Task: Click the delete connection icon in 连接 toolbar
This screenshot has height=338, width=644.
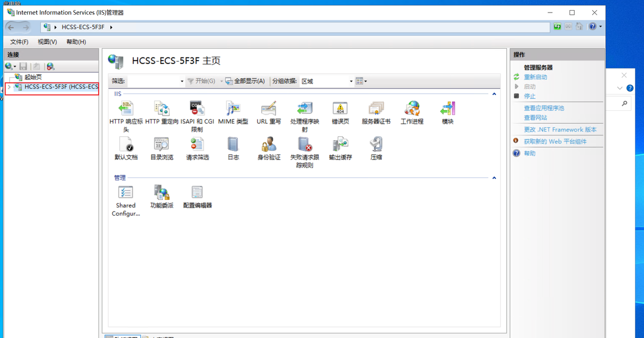Action: (50, 66)
